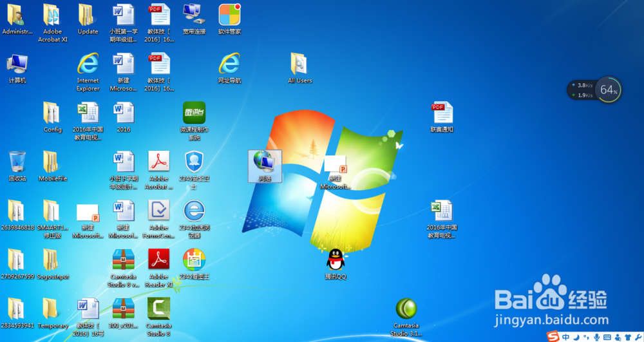The height and width of the screenshot is (342, 644).
Task: Open the Sogou soft keyboard
Action: click(x=607, y=337)
